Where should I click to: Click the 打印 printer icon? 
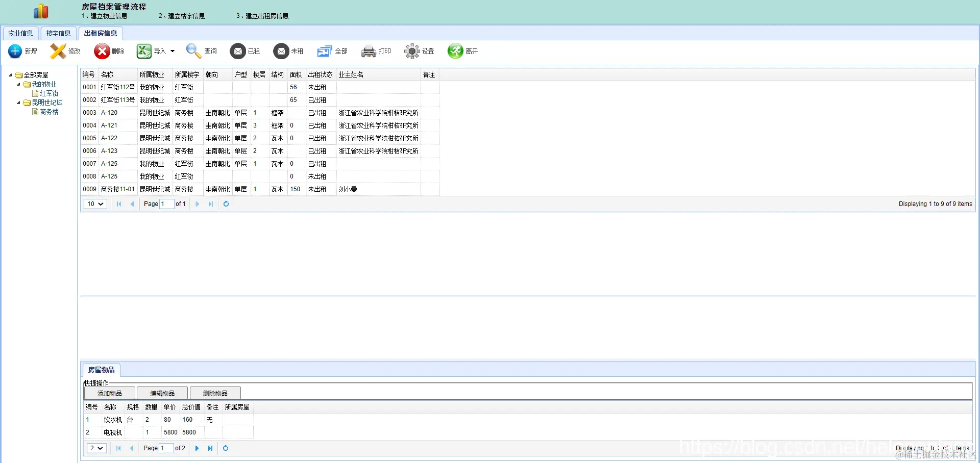click(x=369, y=52)
